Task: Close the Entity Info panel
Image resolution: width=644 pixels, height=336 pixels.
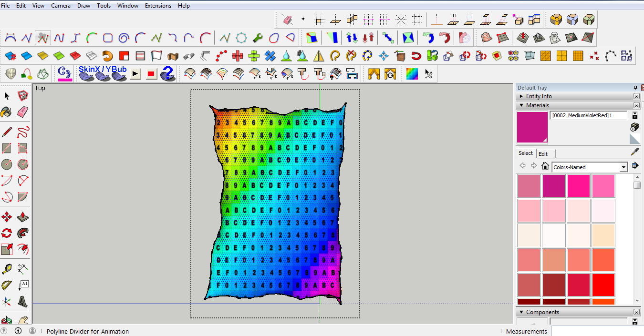Action: [x=636, y=96]
